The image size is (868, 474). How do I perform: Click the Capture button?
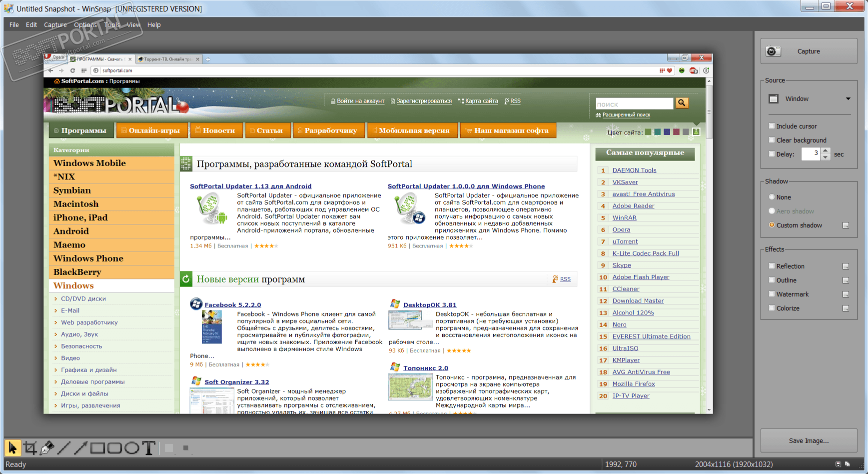click(x=809, y=51)
